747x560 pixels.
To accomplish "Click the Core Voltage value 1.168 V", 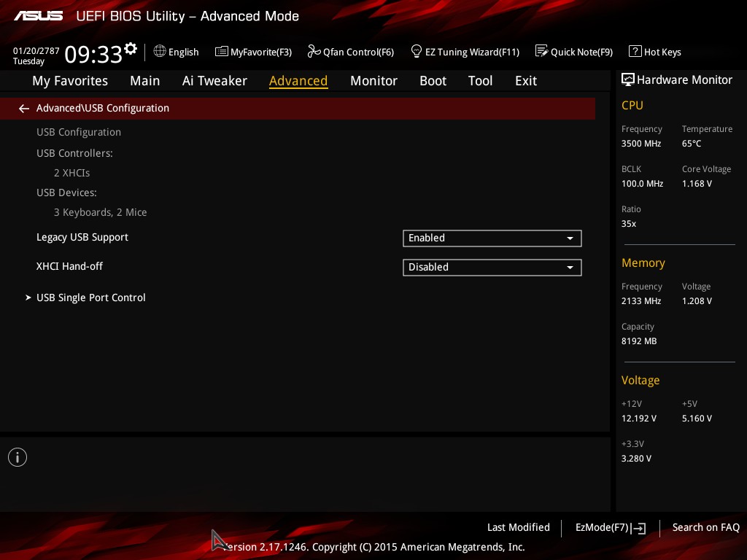I will click(697, 183).
